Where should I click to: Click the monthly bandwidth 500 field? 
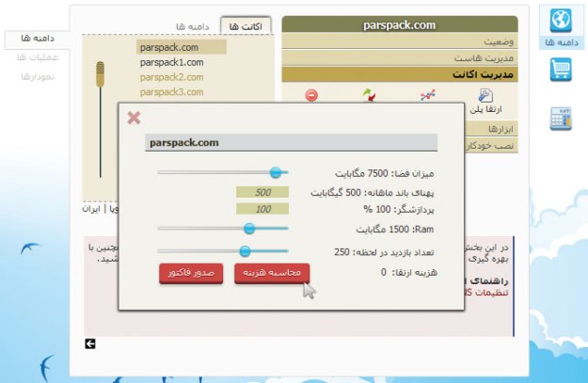[x=262, y=192]
